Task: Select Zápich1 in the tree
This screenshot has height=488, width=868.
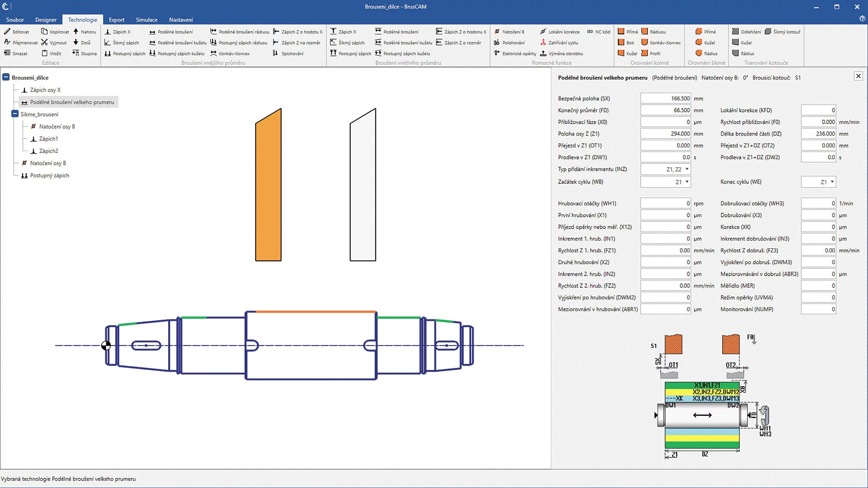Action: pyautogui.click(x=44, y=138)
